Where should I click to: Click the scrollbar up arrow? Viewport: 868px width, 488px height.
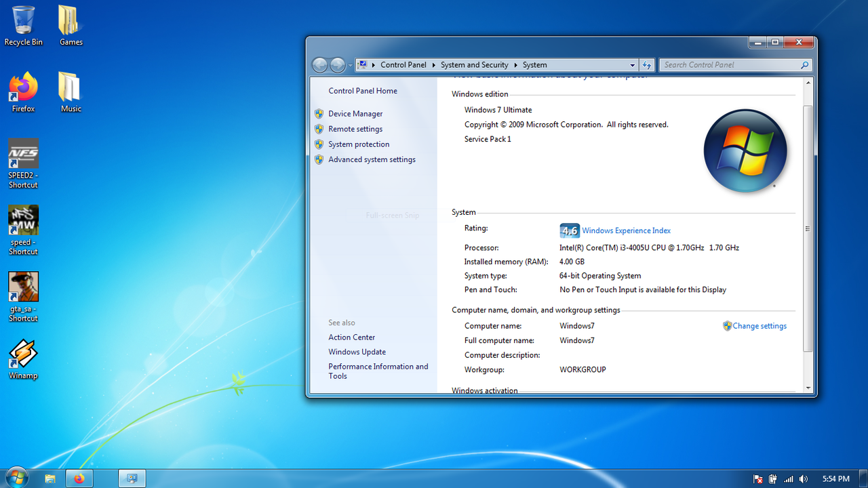808,83
